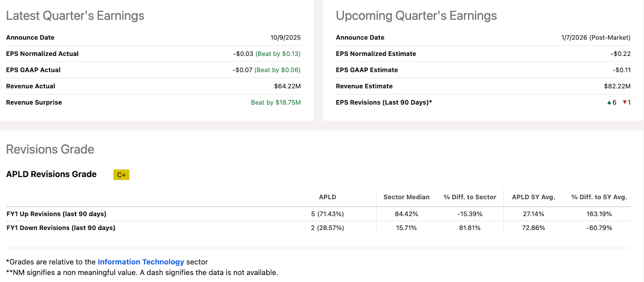Click the green up-revisions triangle icon
Viewport: 644px width, 282px height.
point(609,103)
